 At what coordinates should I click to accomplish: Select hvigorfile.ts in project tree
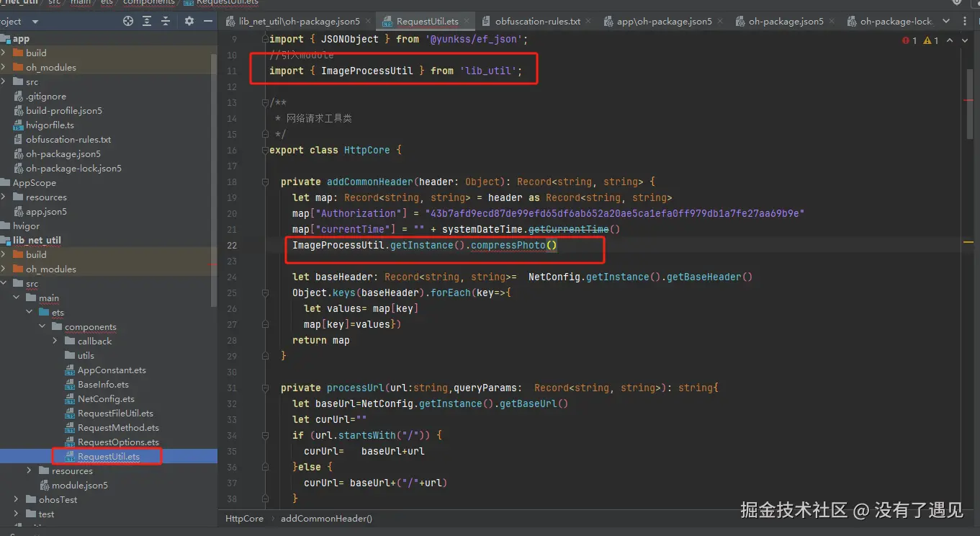(x=50, y=125)
